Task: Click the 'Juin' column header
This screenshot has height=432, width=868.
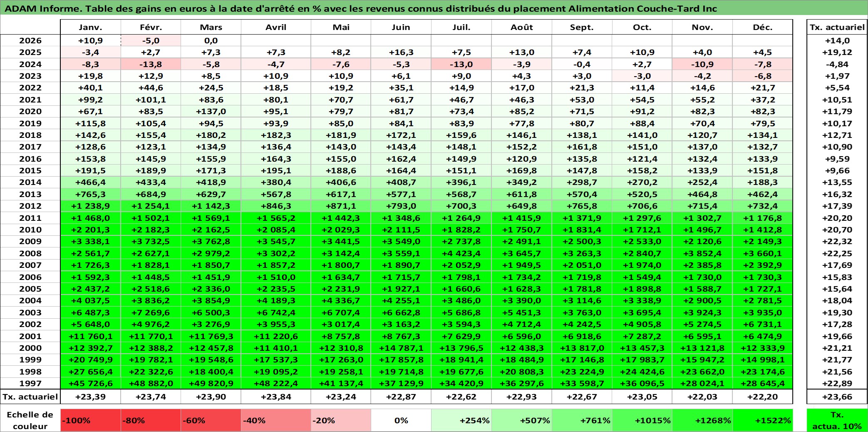Action: [401, 27]
